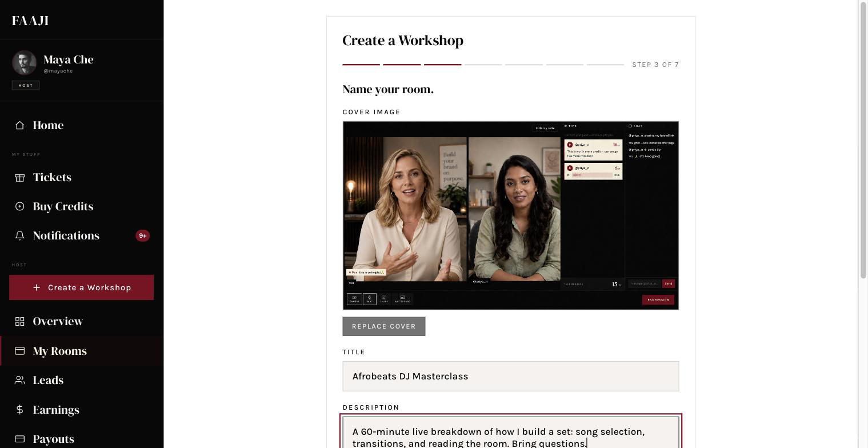Click the FAAJI logo
The image size is (868, 448).
click(30, 21)
